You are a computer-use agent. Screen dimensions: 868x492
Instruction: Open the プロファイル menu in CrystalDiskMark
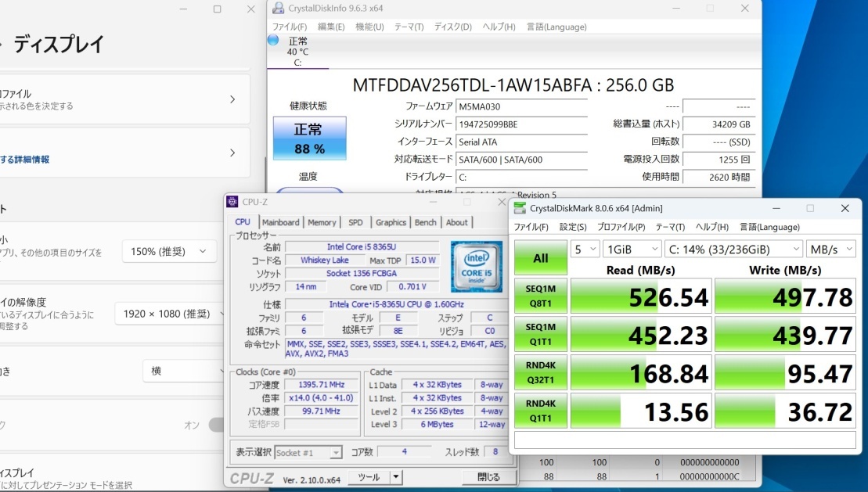pyautogui.click(x=621, y=227)
